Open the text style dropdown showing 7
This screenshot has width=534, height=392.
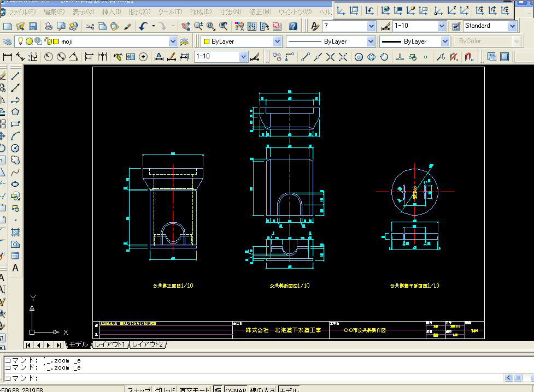(x=372, y=26)
